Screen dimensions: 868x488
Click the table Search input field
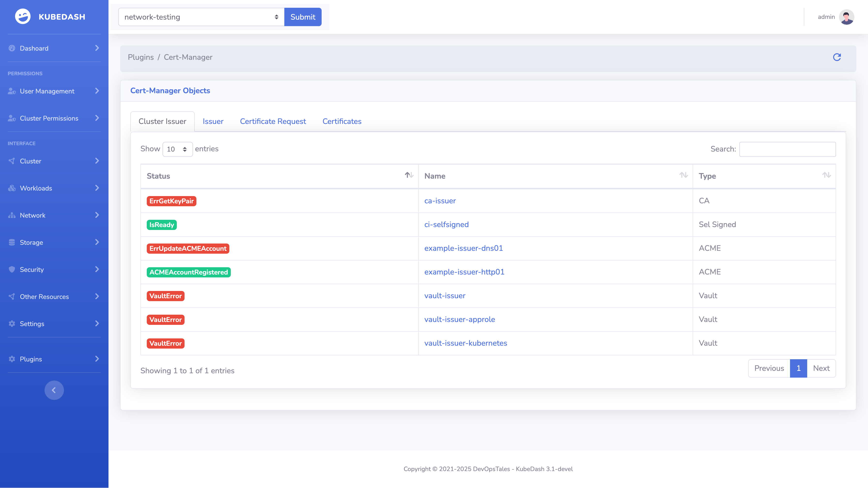(787, 149)
